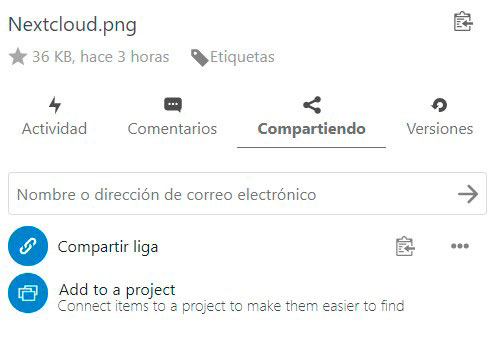501x361 pixels.
Task: Focus the name or email address field
Action: (x=247, y=194)
